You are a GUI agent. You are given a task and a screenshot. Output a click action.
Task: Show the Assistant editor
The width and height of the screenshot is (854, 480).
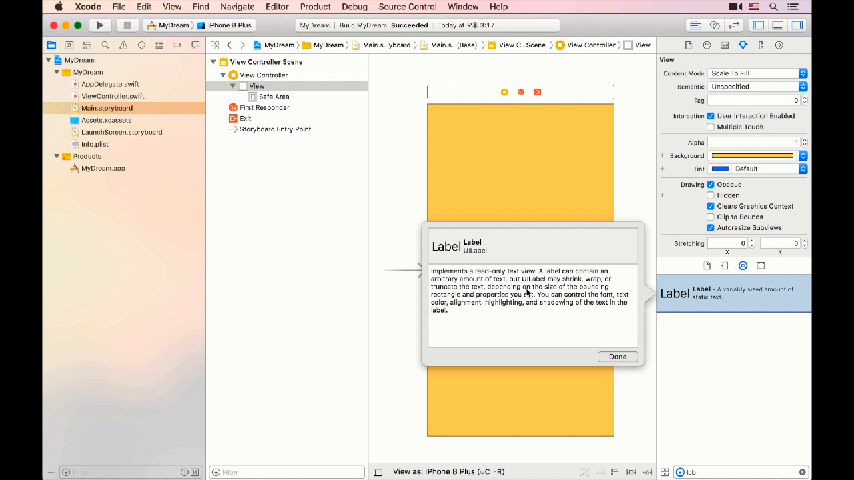(715, 25)
